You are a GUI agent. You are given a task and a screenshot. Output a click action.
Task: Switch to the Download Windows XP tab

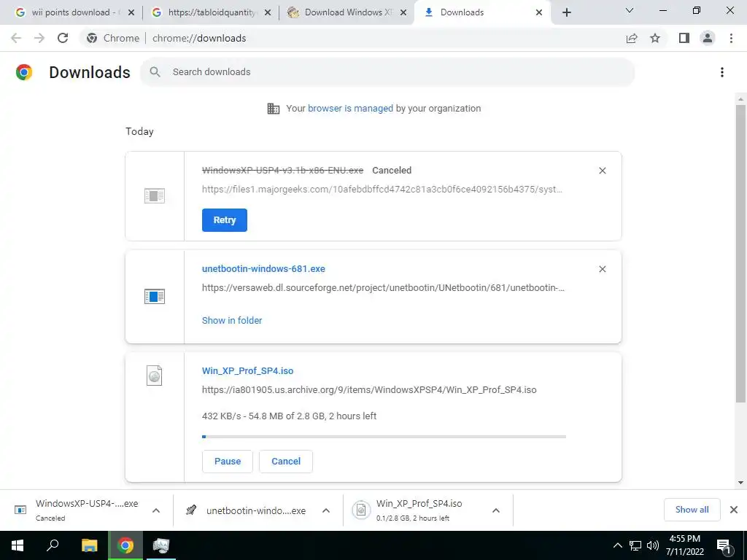pos(348,12)
